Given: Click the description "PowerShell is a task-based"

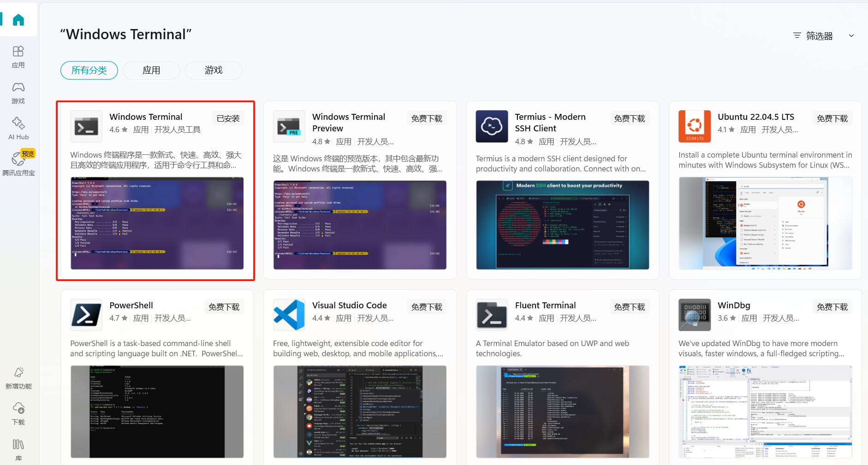Looking at the screenshot, I should pos(156,348).
